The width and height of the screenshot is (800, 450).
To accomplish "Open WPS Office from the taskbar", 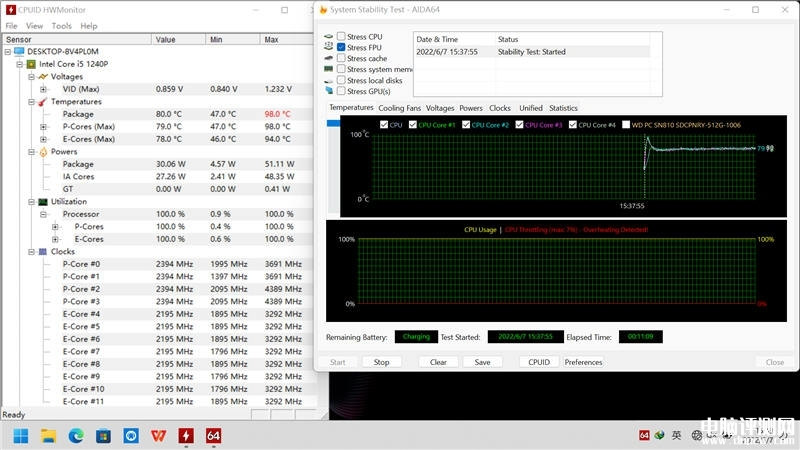I will [159, 436].
